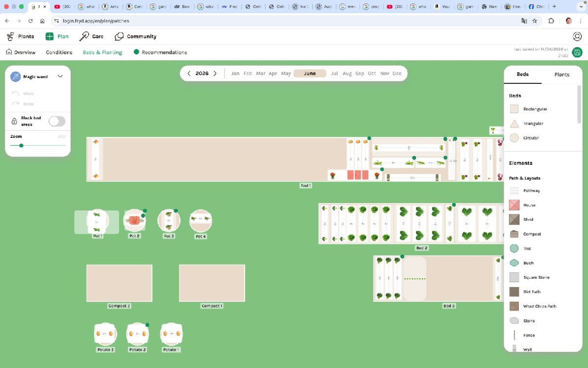This screenshot has width=588, height=368.
Task: Select the month Aug in timeline
Action: (347, 74)
